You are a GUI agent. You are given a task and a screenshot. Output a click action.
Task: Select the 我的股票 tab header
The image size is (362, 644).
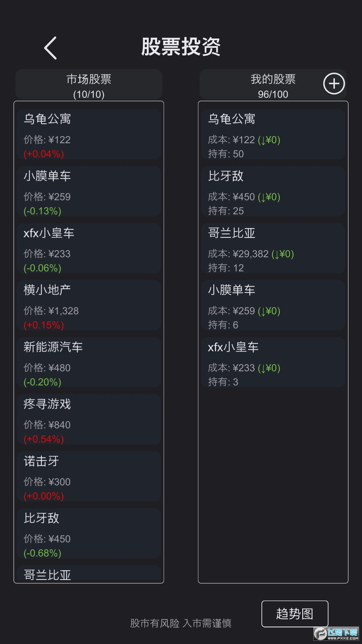[273, 85]
